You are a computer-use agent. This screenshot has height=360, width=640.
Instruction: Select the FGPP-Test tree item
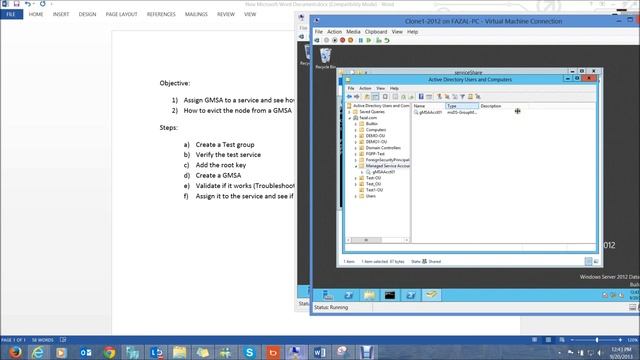tap(375, 154)
